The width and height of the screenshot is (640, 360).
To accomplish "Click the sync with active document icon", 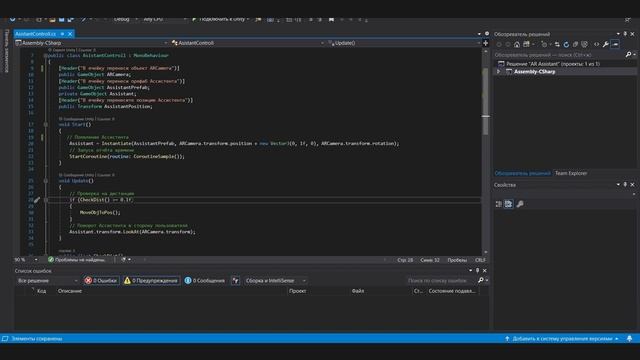I will [x=557, y=44].
